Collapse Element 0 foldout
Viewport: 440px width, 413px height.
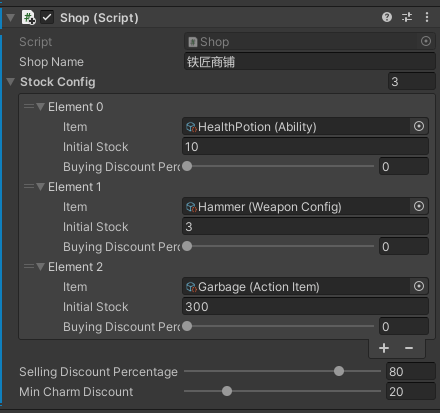coord(40,107)
